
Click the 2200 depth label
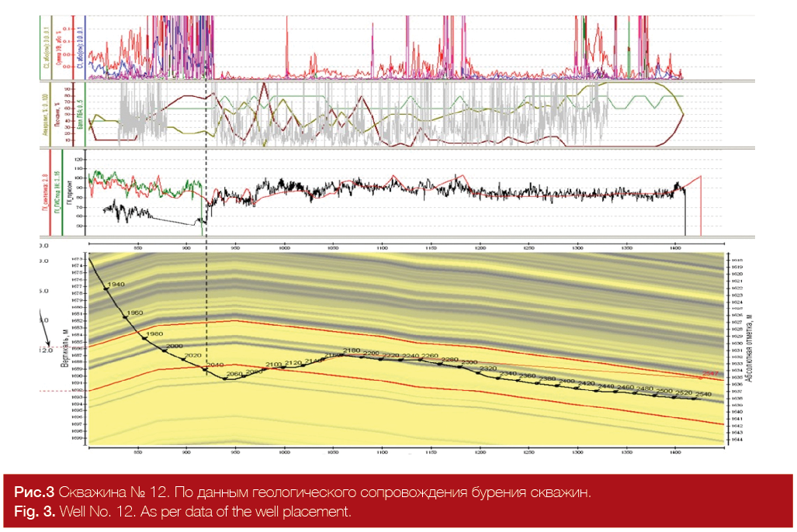click(371, 353)
